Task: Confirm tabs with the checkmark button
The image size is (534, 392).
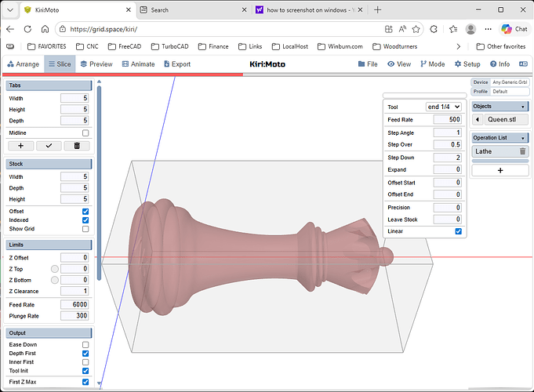Action: [x=49, y=146]
